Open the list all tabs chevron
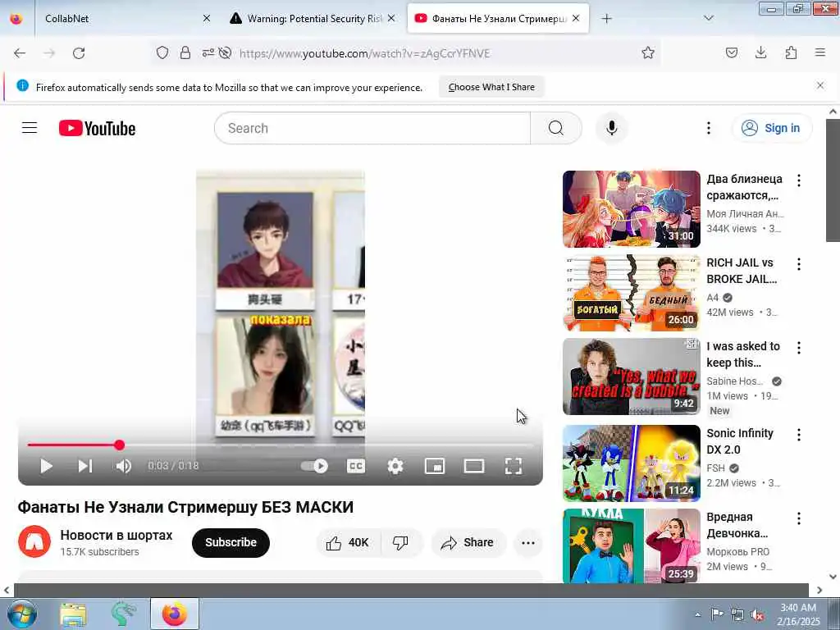 (708, 19)
